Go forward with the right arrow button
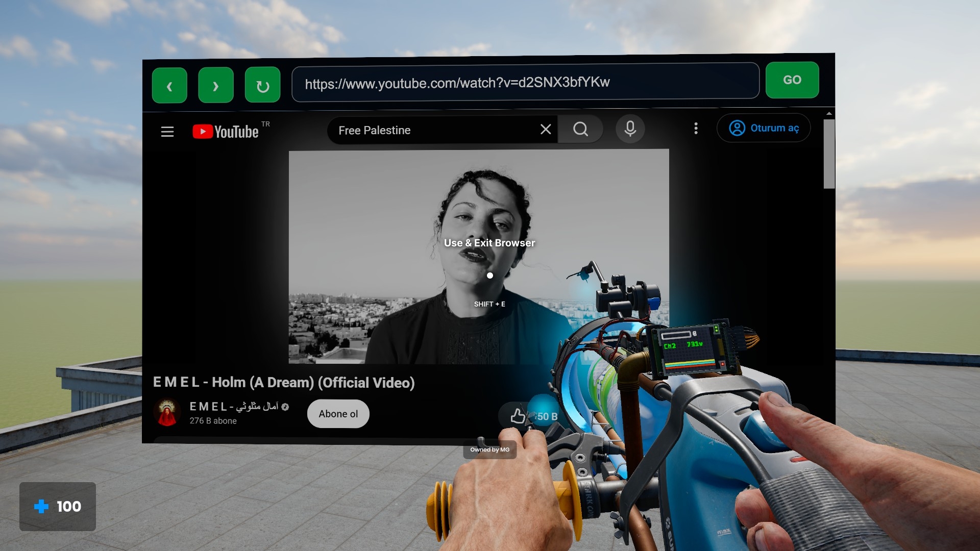This screenshot has width=980, height=551. tap(216, 85)
